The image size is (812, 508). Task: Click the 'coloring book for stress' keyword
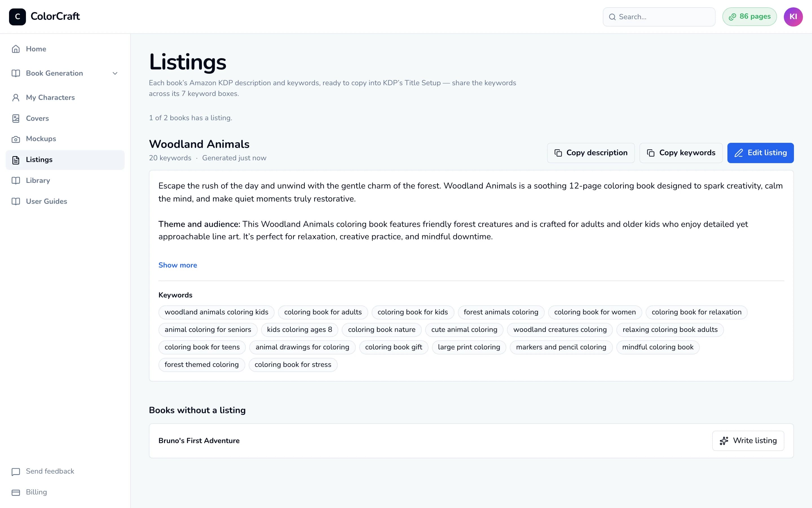tap(293, 365)
